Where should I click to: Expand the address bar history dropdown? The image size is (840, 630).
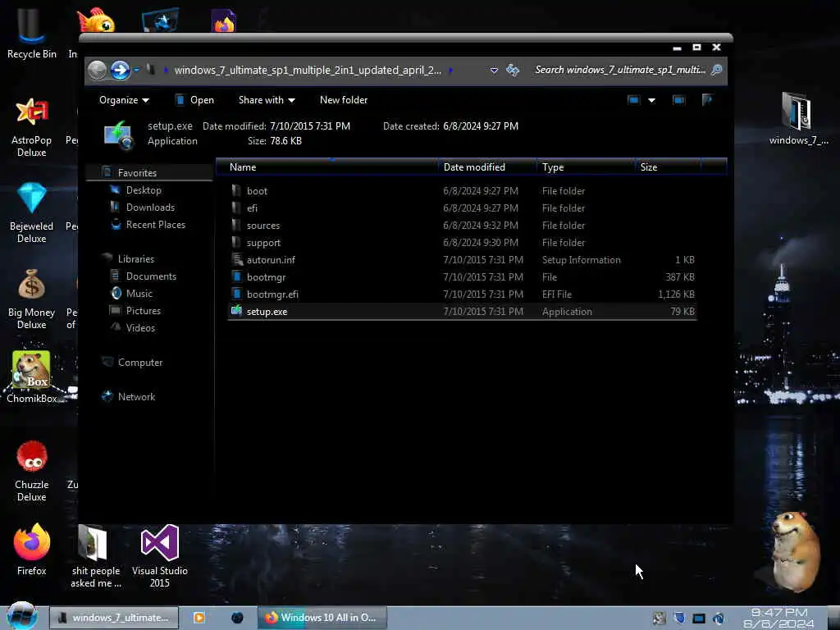click(494, 71)
